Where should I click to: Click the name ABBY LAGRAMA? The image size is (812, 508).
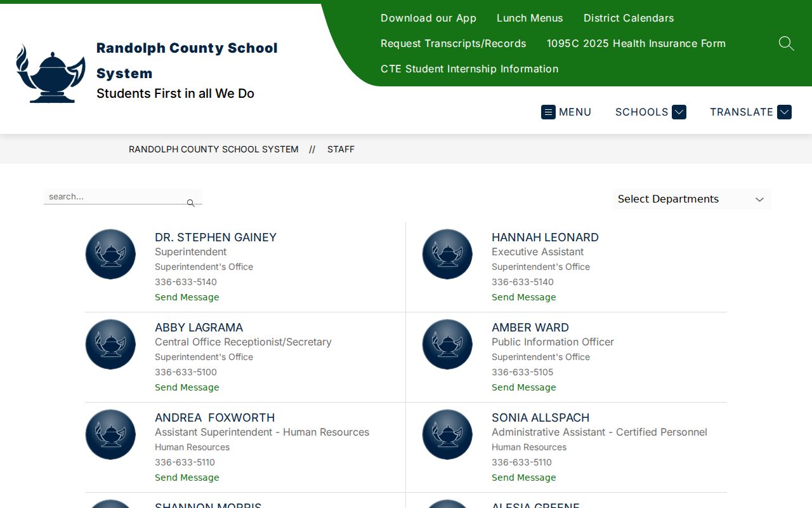[199, 328]
